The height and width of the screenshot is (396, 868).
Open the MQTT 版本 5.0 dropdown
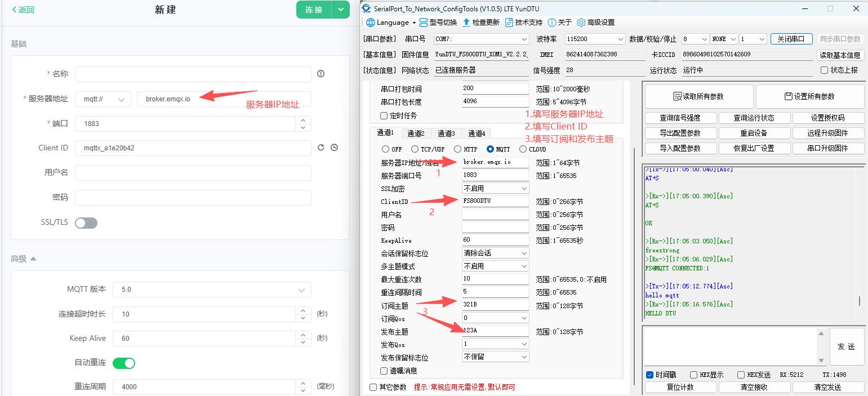pyautogui.click(x=212, y=290)
